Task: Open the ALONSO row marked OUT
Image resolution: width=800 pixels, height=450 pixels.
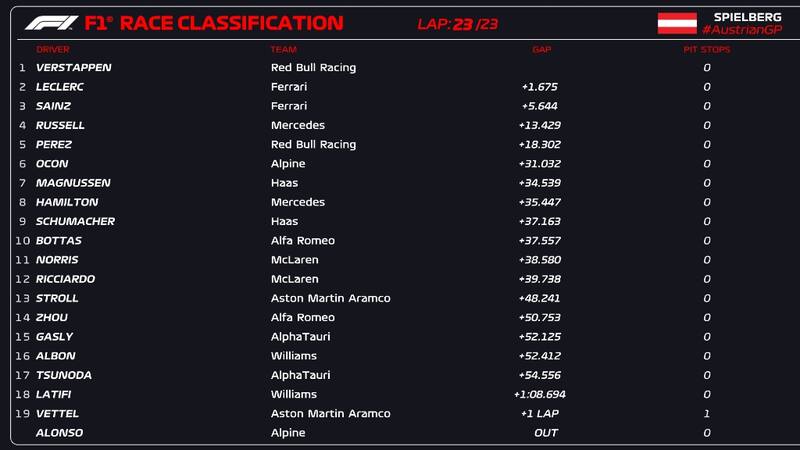Action: tap(59, 433)
